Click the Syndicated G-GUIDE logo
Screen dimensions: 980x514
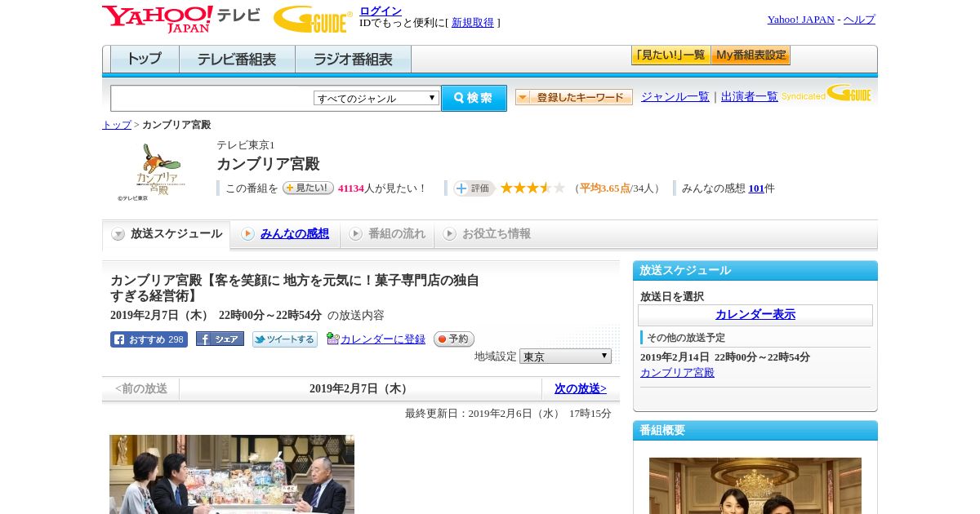pyautogui.click(x=826, y=93)
